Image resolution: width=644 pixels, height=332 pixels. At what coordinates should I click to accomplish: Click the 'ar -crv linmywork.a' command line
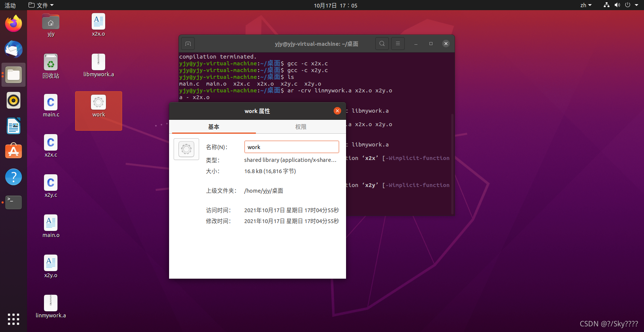tap(286, 91)
